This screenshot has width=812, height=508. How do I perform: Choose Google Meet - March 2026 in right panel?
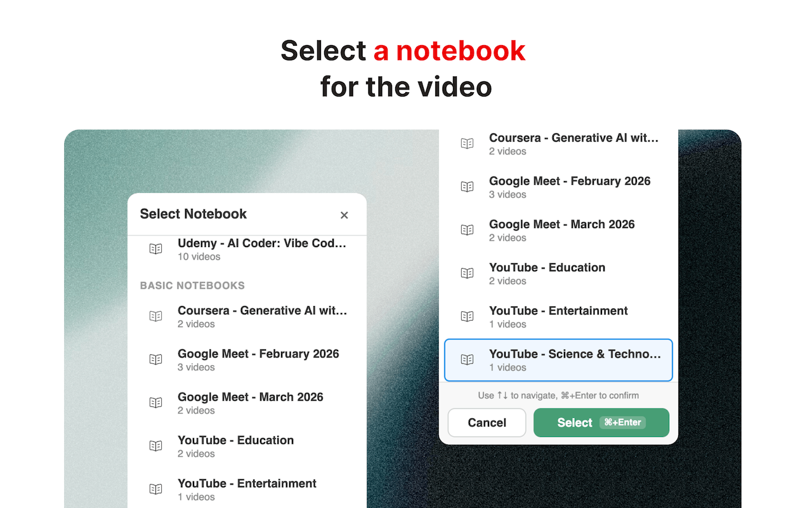[558, 230]
